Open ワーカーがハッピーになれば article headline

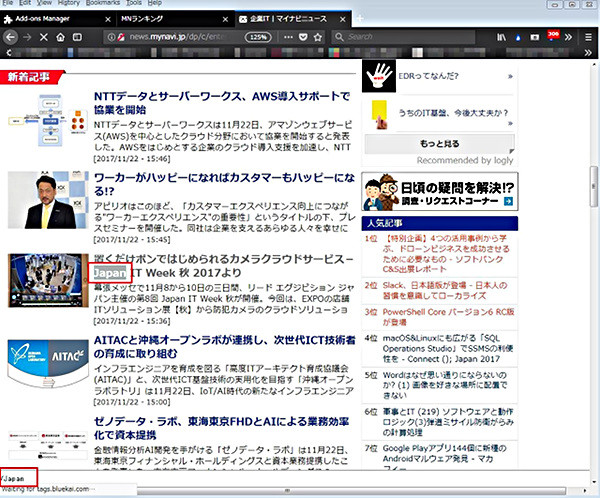(225, 184)
